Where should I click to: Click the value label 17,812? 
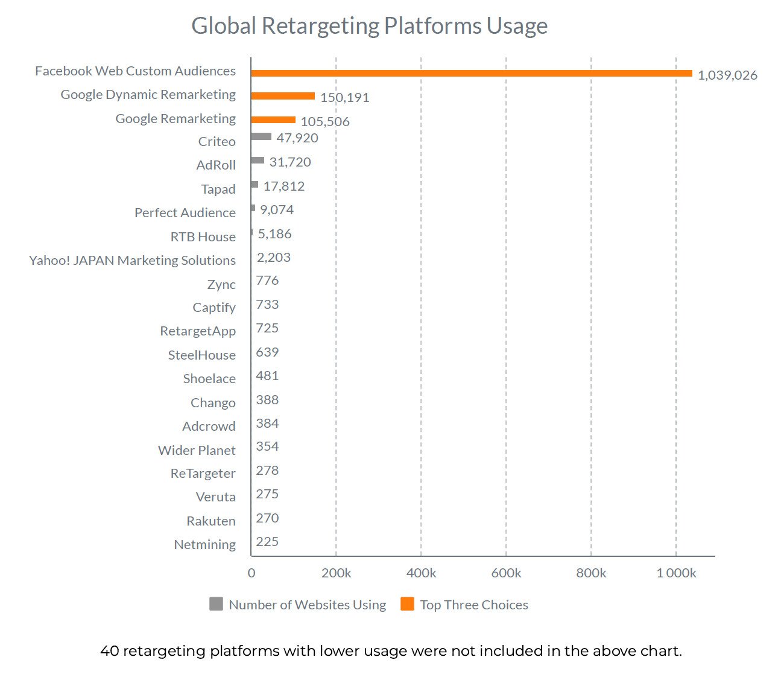click(x=284, y=186)
